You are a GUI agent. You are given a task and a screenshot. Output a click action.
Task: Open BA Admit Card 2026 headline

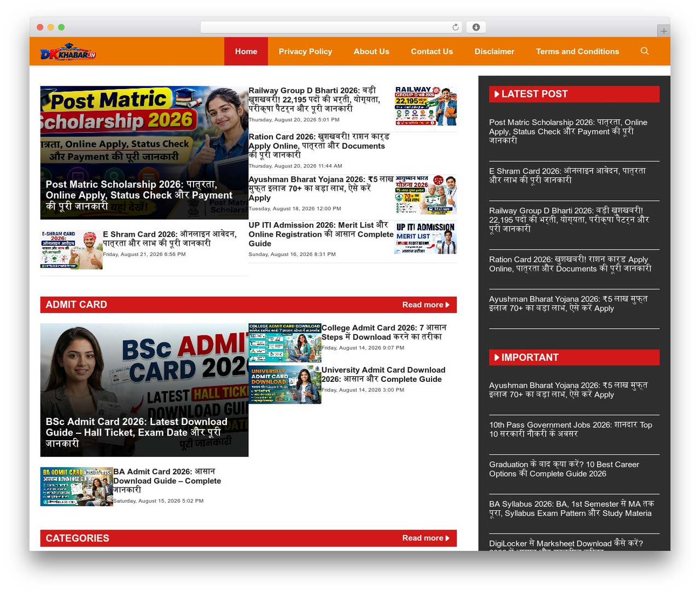(x=167, y=480)
